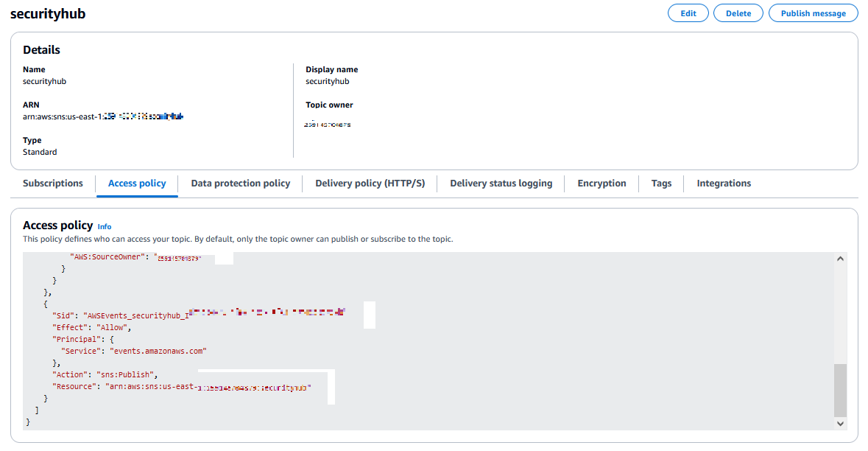Open the Tags tab
This screenshot has height=451, width=868.
(x=660, y=183)
